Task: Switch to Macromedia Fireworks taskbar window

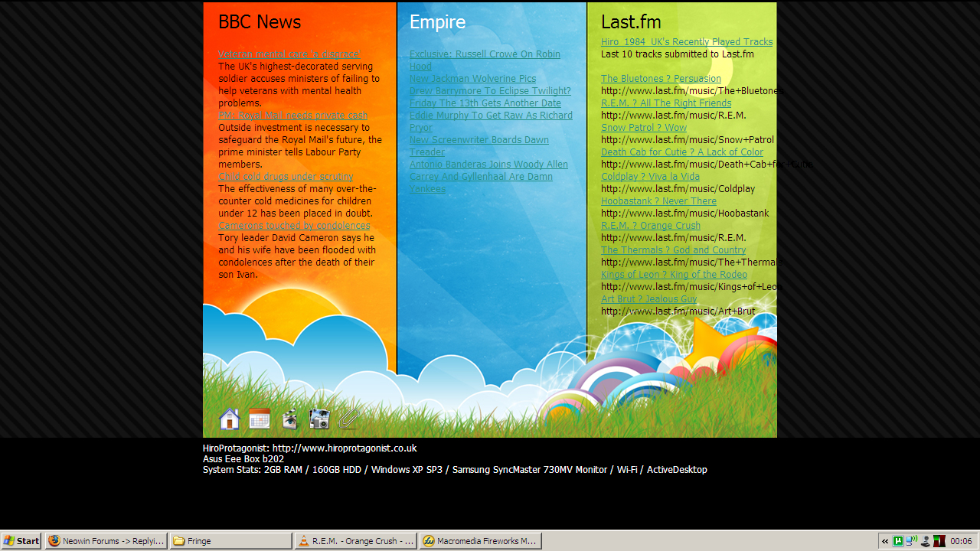Action: point(480,541)
